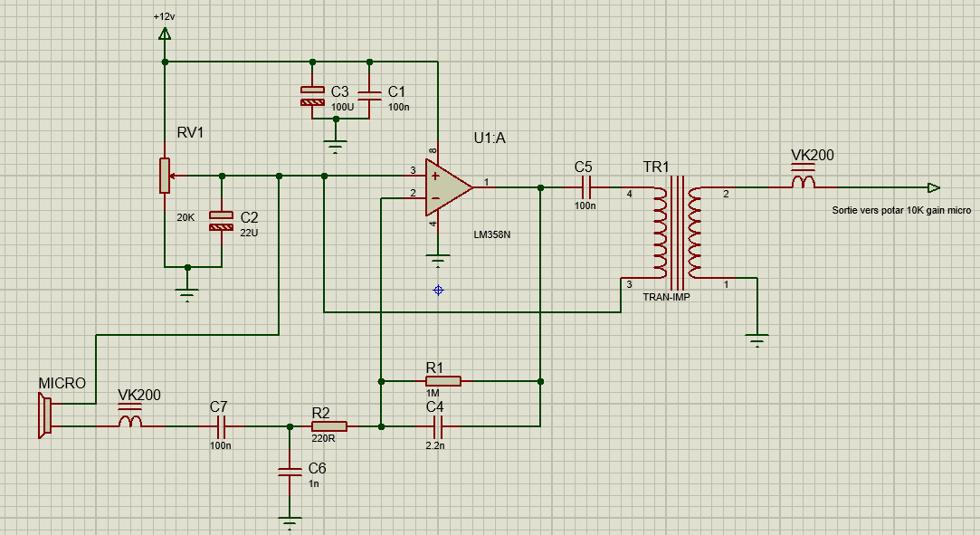Select the C5 100n coupling capacitor
980x535 pixels.
click(x=585, y=187)
